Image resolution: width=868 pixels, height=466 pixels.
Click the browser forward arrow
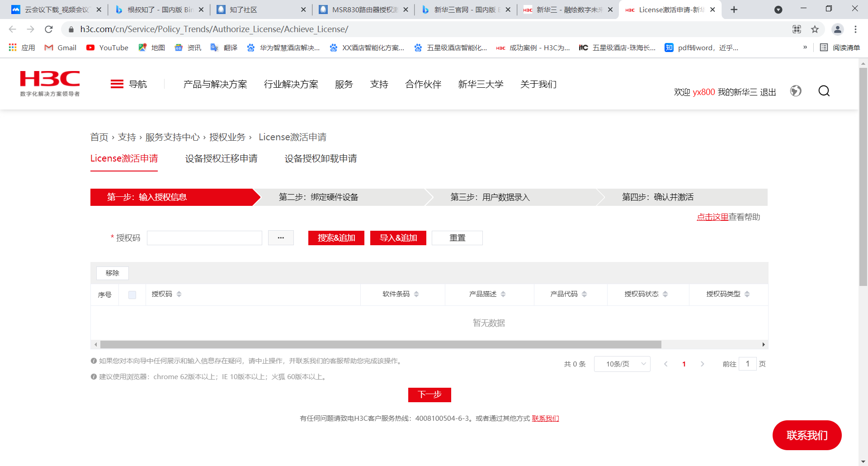(30, 29)
